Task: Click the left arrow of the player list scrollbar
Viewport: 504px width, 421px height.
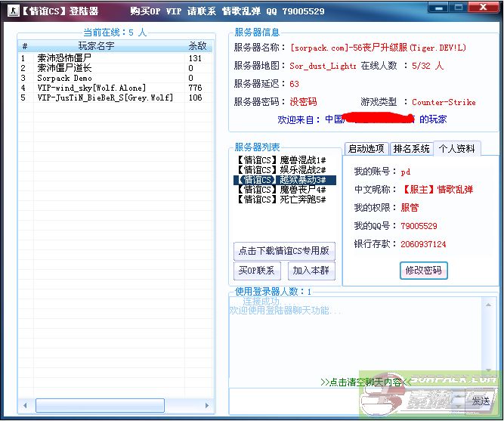Action: coord(24,406)
